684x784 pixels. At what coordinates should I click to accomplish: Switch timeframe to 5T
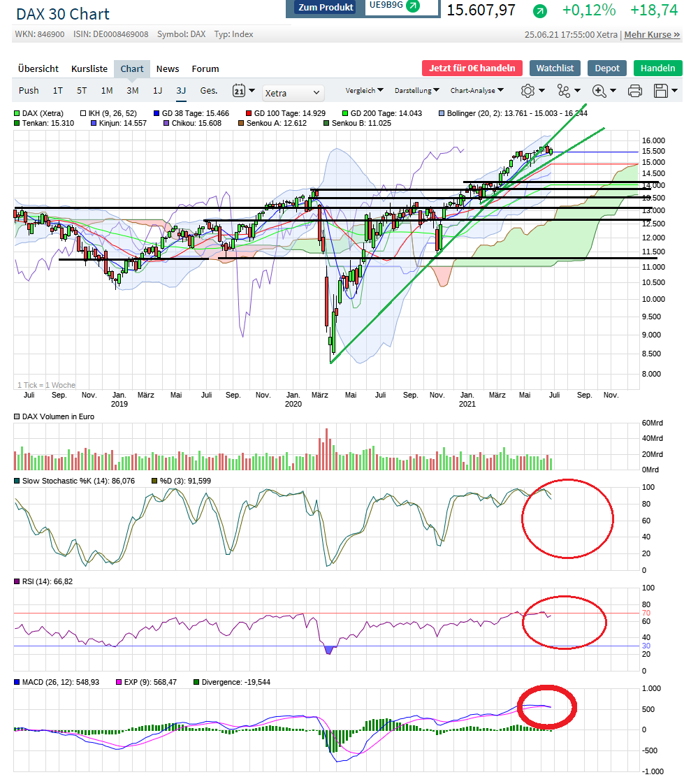[x=82, y=90]
